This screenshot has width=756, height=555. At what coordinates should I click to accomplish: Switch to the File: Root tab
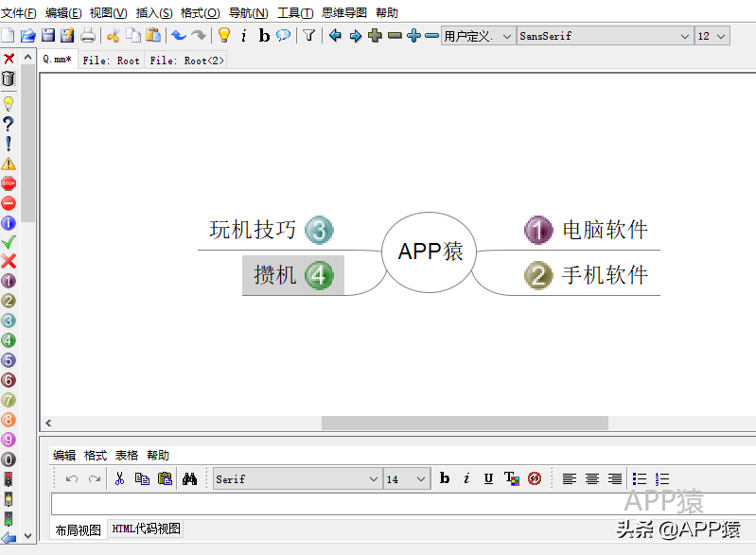[x=112, y=61]
